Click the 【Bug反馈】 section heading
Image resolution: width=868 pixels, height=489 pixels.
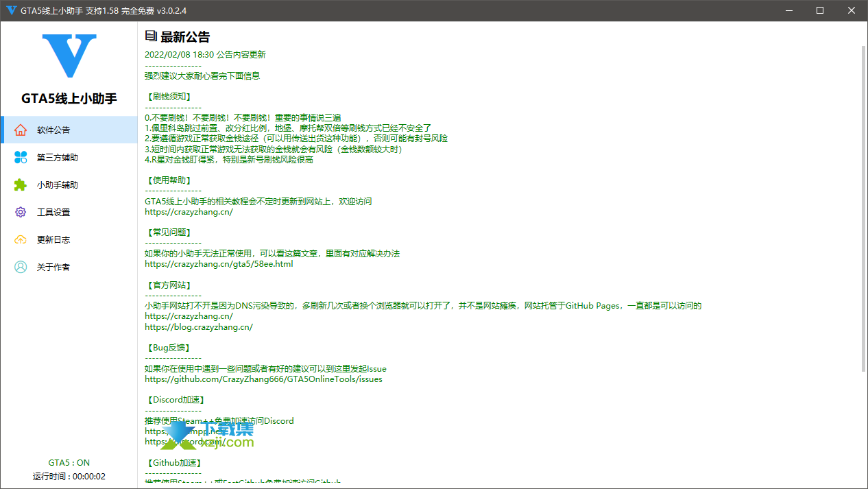point(167,348)
